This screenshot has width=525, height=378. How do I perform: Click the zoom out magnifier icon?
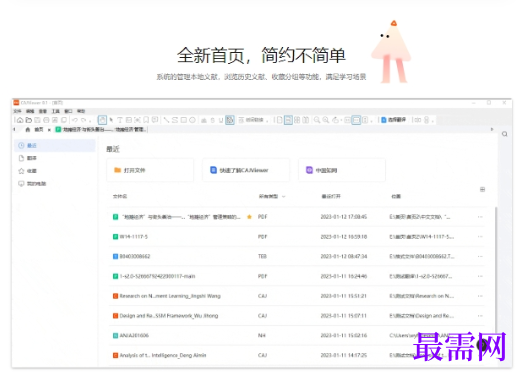tap(317, 120)
